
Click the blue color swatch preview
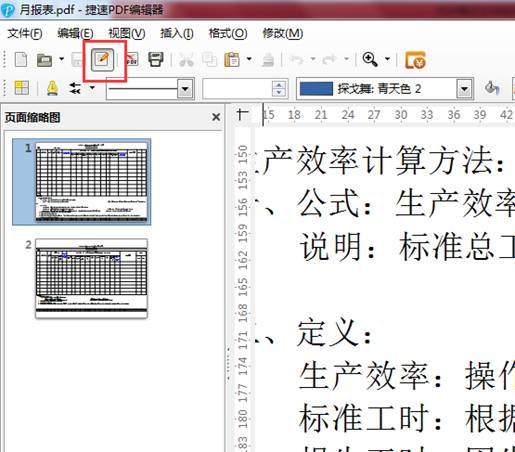click(316, 89)
